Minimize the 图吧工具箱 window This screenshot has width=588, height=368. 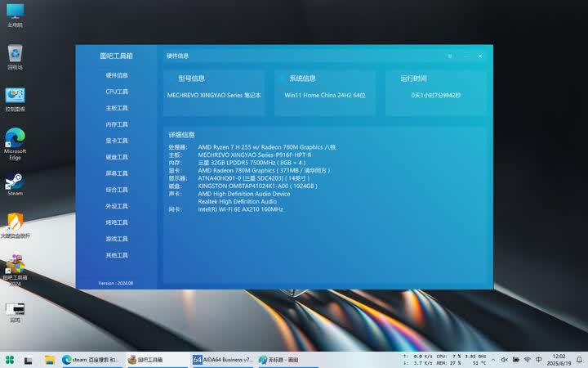click(466, 56)
